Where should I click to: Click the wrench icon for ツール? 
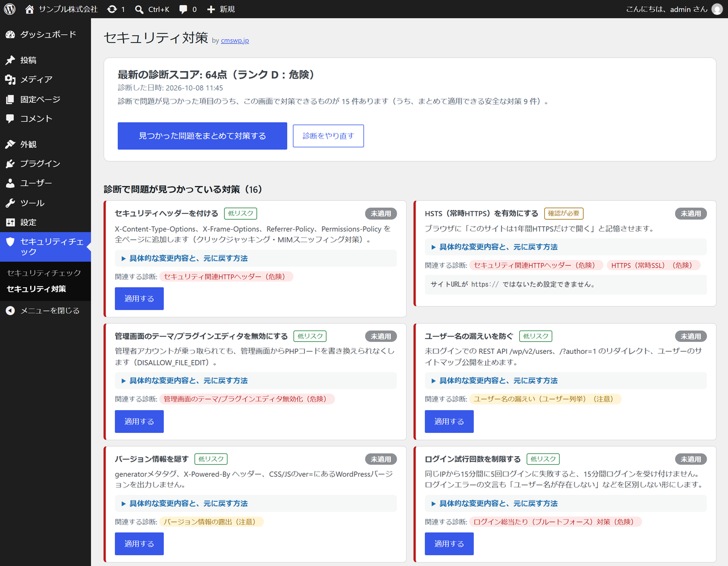[10, 203]
